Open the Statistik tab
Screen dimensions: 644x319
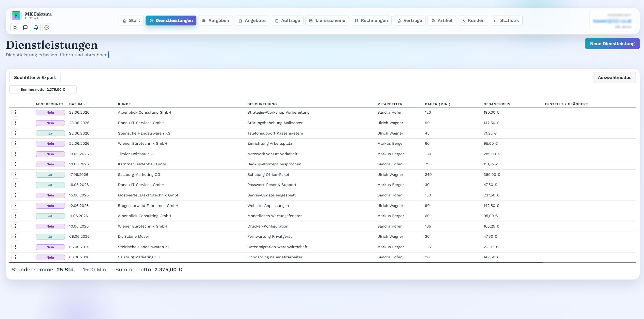point(506,20)
